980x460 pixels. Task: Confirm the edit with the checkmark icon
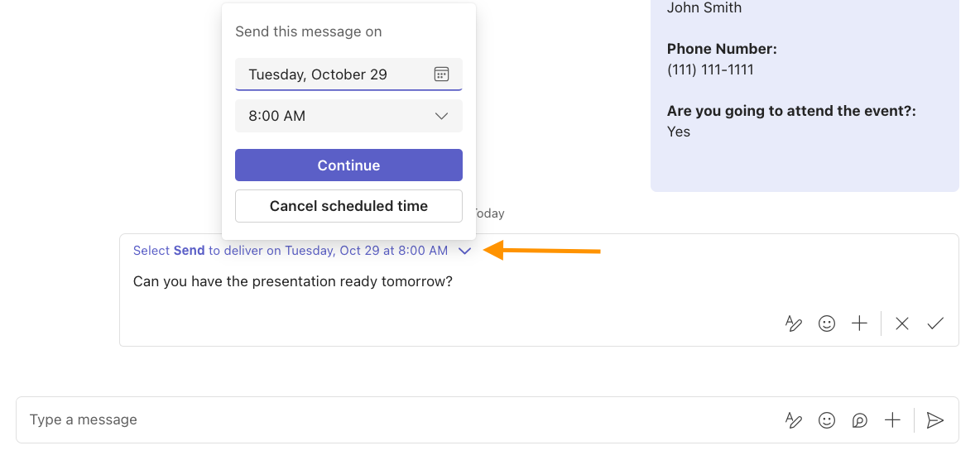click(935, 323)
